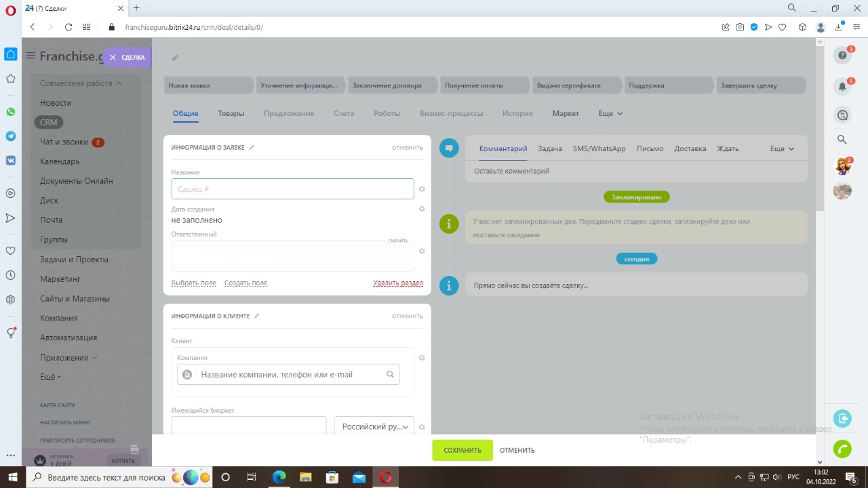Toggle the hamburger menu beside Franchise logo

[31, 56]
